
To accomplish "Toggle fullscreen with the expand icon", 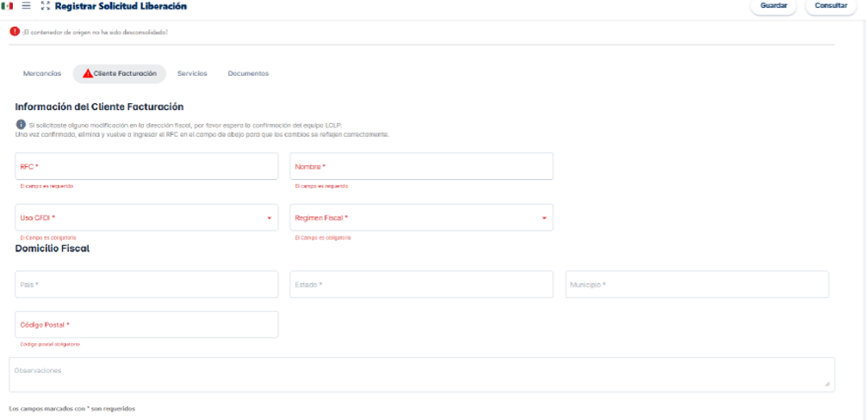I will pyautogui.click(x=45, y=6).
